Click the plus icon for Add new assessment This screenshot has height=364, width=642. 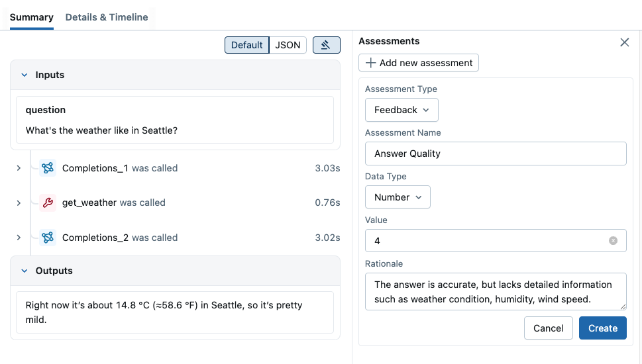tap(371, 63)
